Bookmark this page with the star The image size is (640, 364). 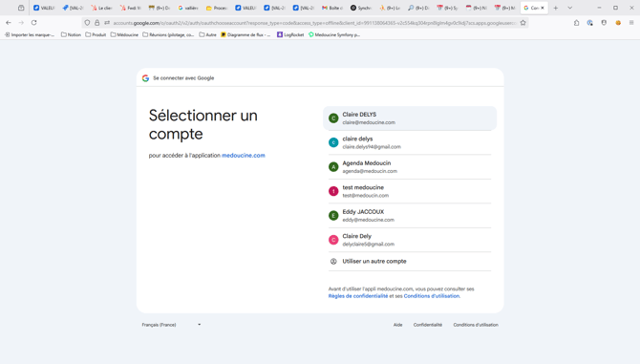coord(523,23)
